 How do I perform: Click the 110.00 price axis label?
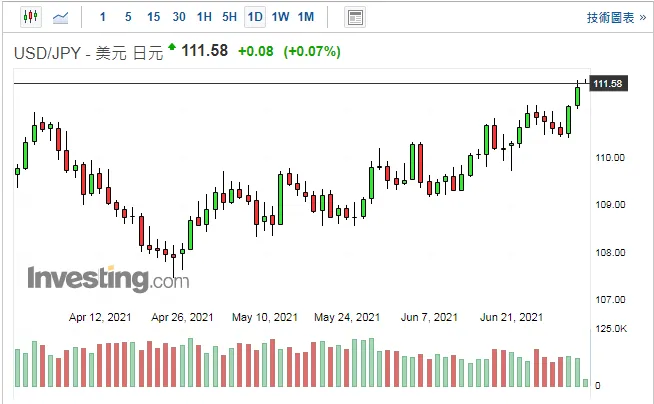(x=610, y=158)
